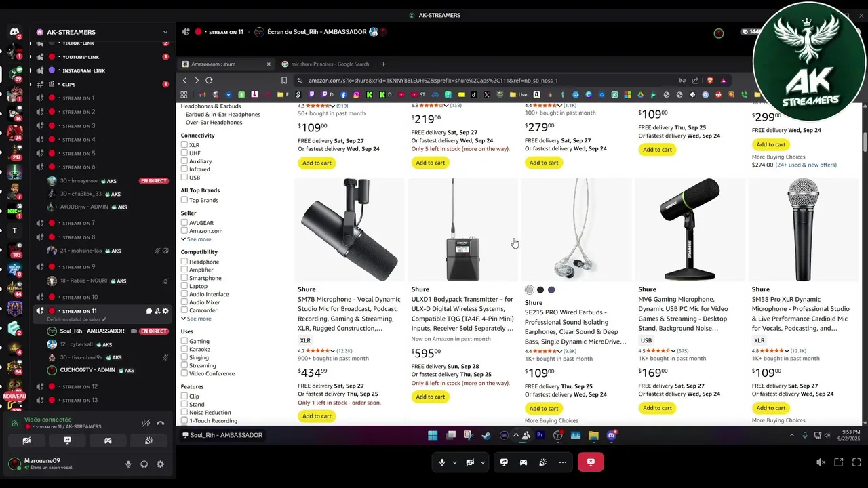The height and width of the screenshot is (488, 868).
Task: Share screen in bottom call controls
Action: pyautogui.click(x=504, y=462)
